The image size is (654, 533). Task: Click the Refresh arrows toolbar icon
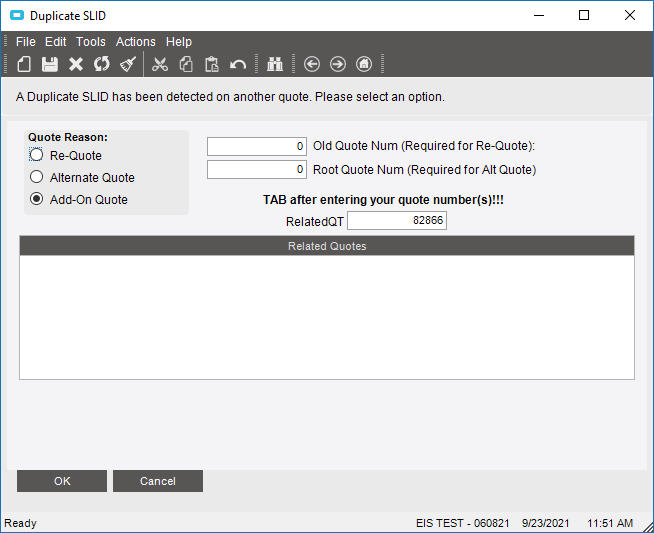tap(101, 64)
